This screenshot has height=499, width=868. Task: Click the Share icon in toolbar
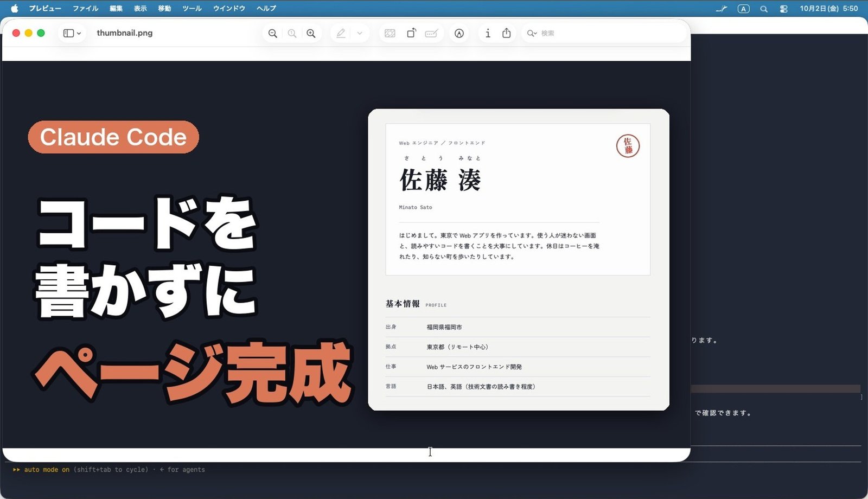tap(506, 33)
